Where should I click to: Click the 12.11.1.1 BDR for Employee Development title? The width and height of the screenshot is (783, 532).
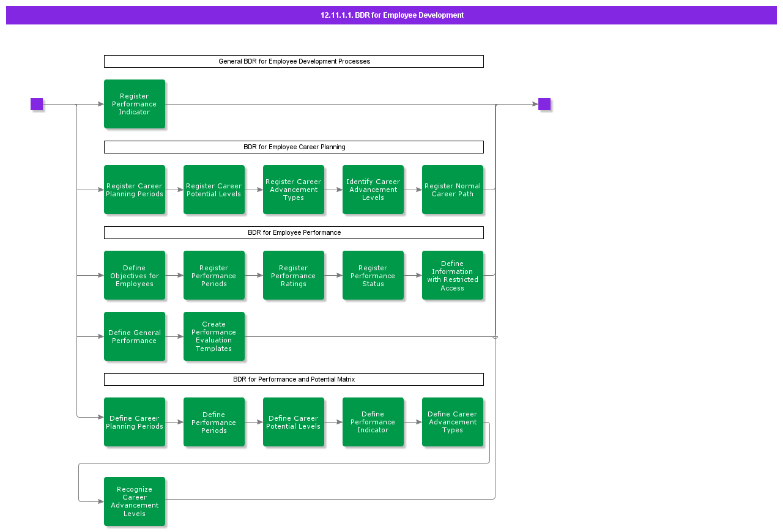[391, 15]
